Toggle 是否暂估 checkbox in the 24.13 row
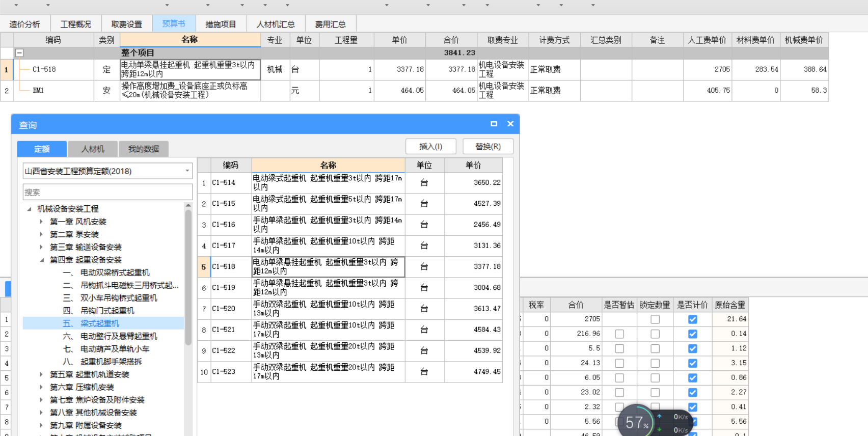 (x=619, y=363)
